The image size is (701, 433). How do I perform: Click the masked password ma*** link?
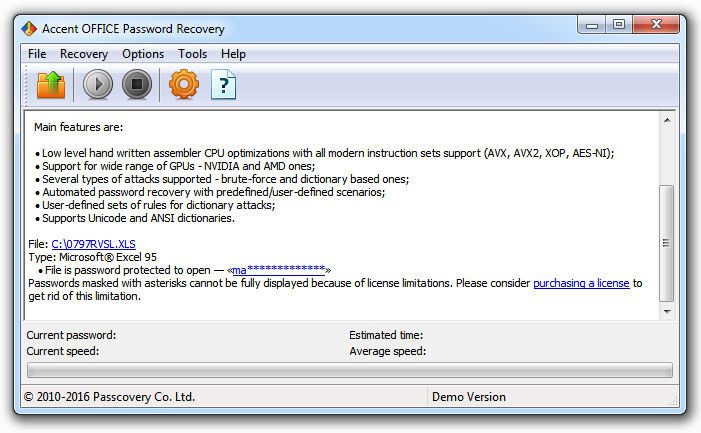tap(279, 270)
